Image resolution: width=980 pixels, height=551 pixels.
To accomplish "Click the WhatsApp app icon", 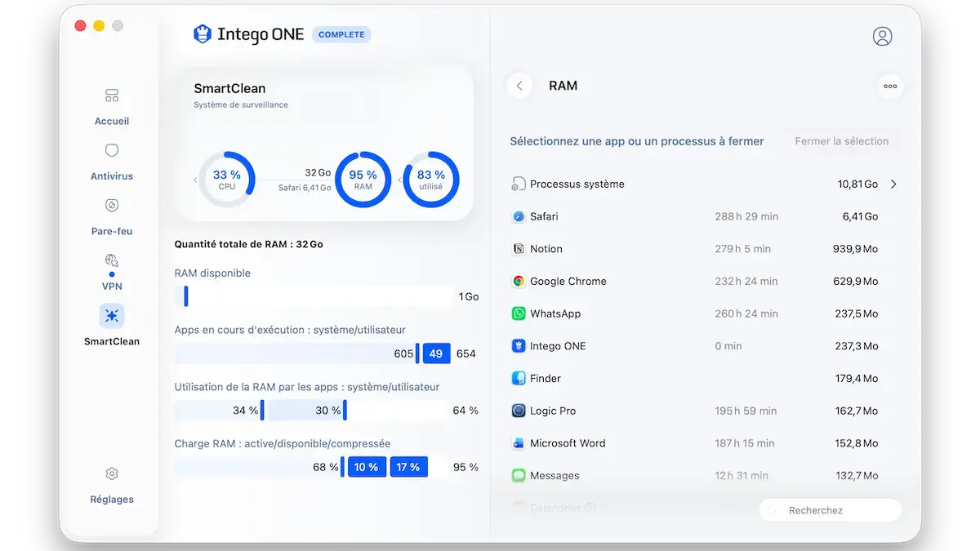I will (518, 313).
